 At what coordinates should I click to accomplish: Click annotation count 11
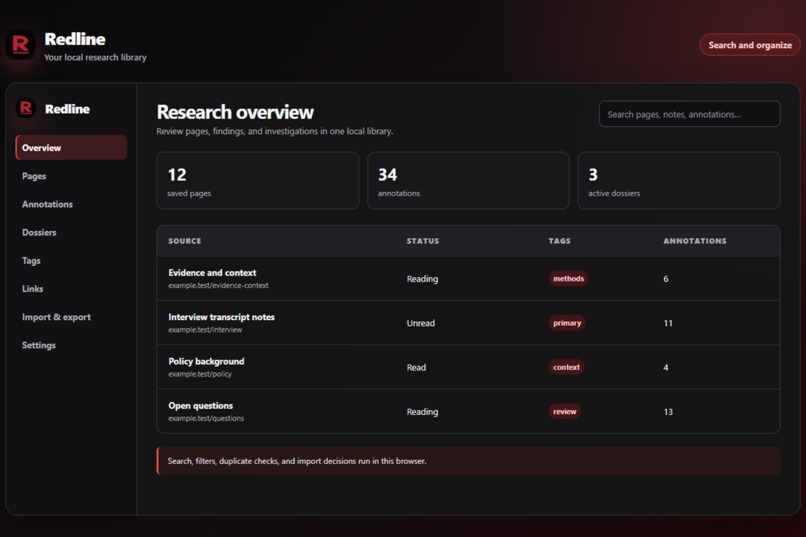(x=668, y=323)
